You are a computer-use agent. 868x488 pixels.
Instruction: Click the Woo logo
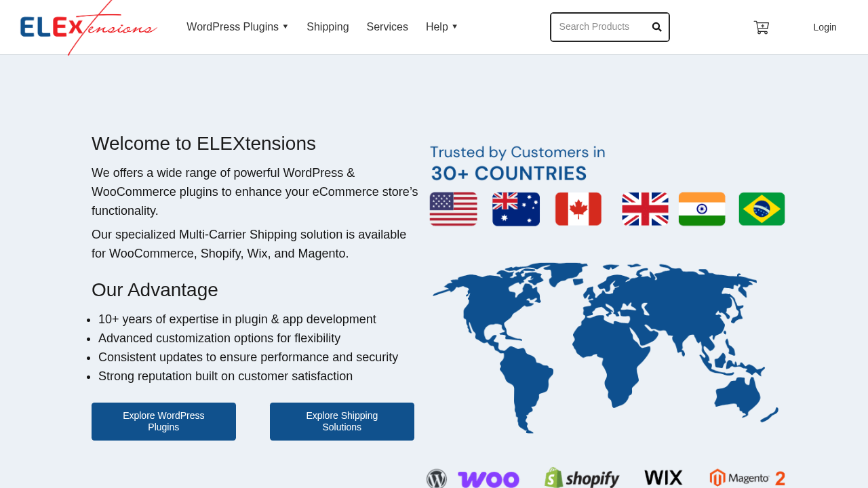click(488, 479)
